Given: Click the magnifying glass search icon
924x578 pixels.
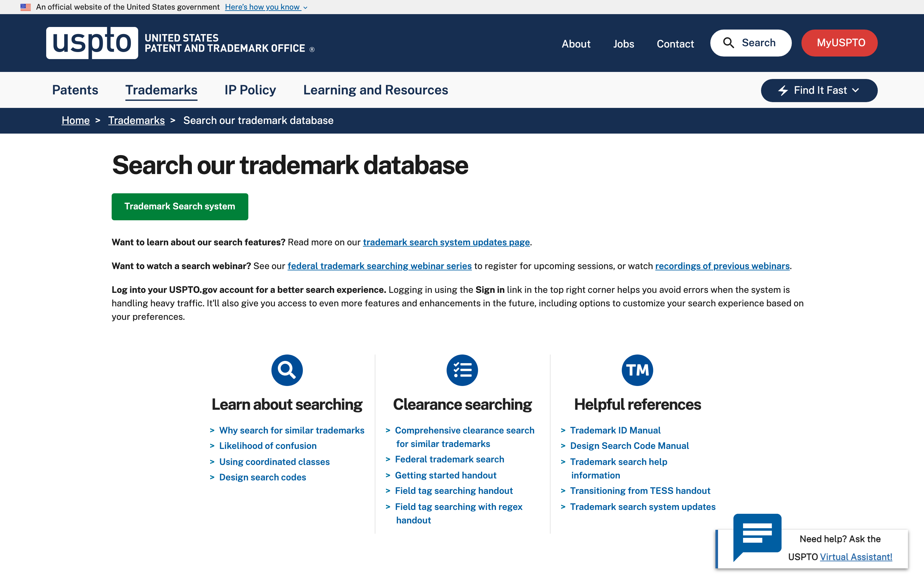Looking at the screenshot, I should (729, 43).
